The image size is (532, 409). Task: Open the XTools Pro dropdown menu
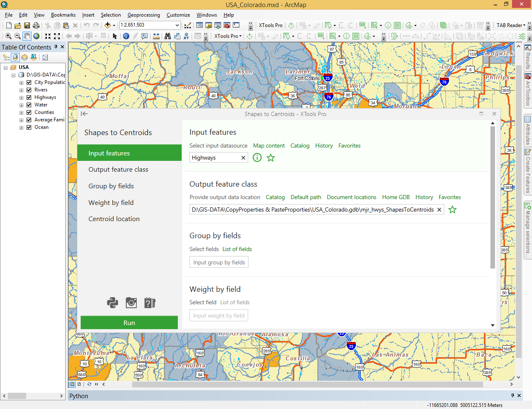click(228, 36)
